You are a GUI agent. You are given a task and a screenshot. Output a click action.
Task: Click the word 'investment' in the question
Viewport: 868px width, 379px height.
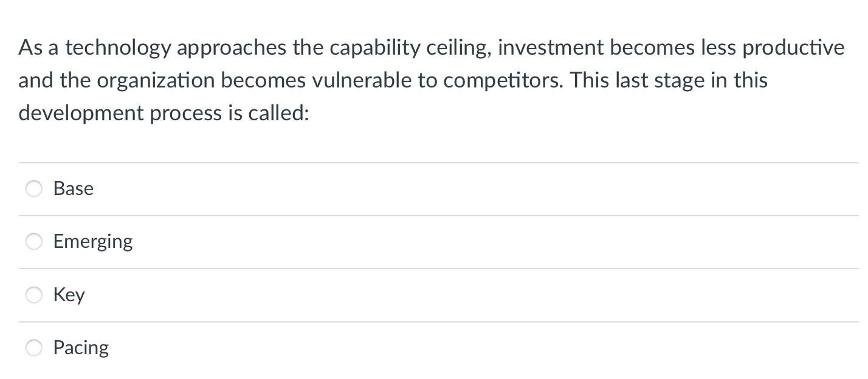551,48
